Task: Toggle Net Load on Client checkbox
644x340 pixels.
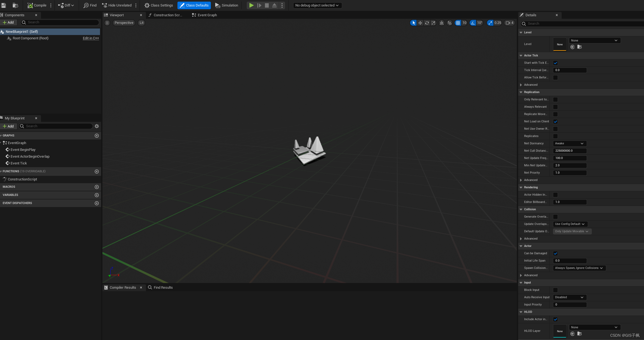Action: [555, 122]
